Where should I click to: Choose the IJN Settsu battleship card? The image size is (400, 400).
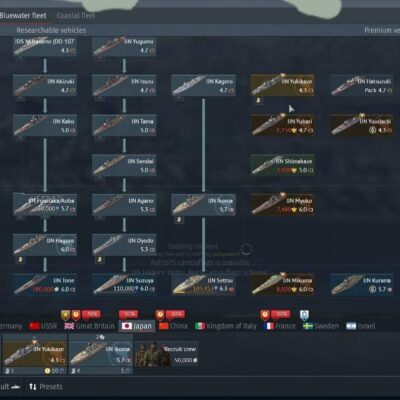[x=204, y=285]
